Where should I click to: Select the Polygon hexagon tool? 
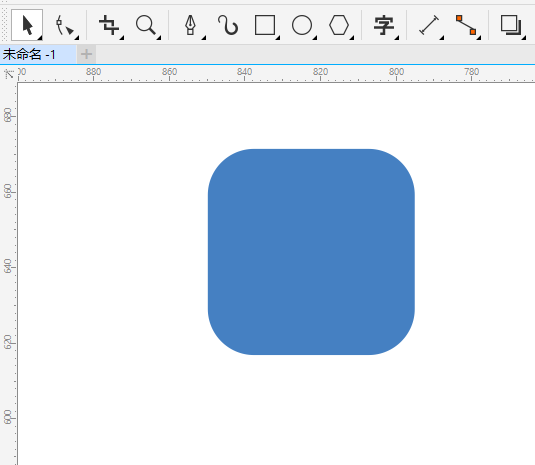[339, 25]
